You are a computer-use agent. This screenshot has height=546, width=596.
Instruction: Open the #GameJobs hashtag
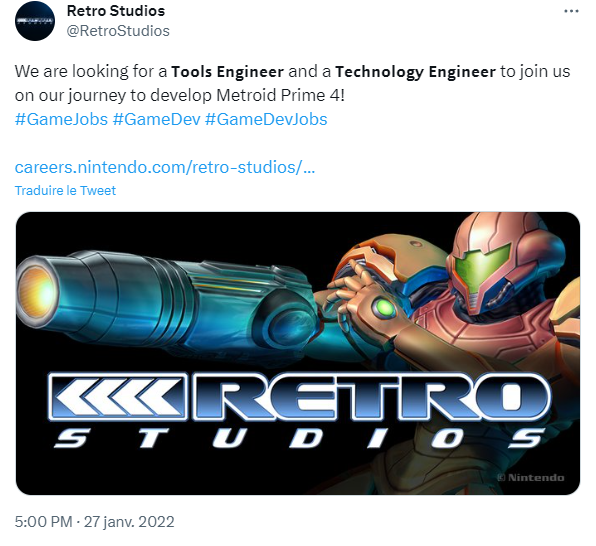pos(61,119)
